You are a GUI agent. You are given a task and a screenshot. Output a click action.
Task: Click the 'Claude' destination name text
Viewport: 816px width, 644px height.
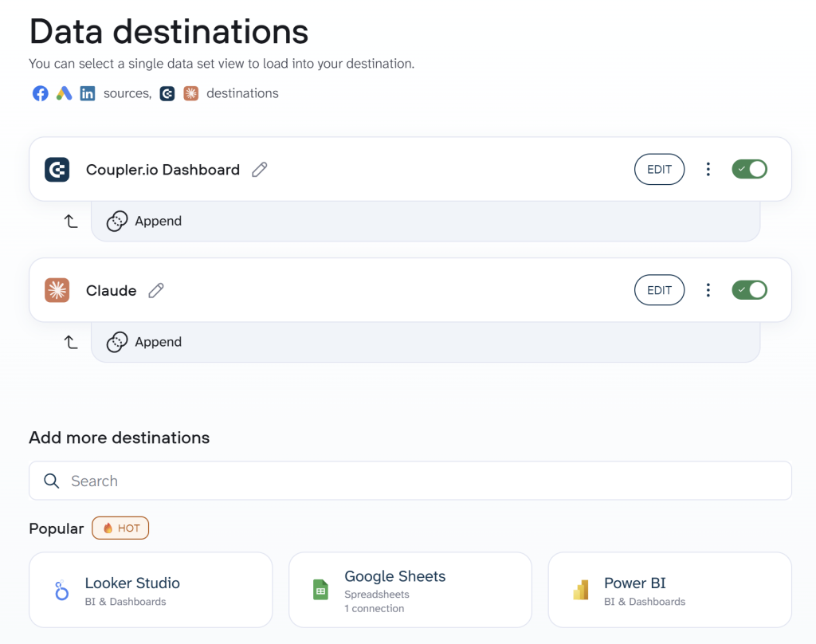pos(112,290)
